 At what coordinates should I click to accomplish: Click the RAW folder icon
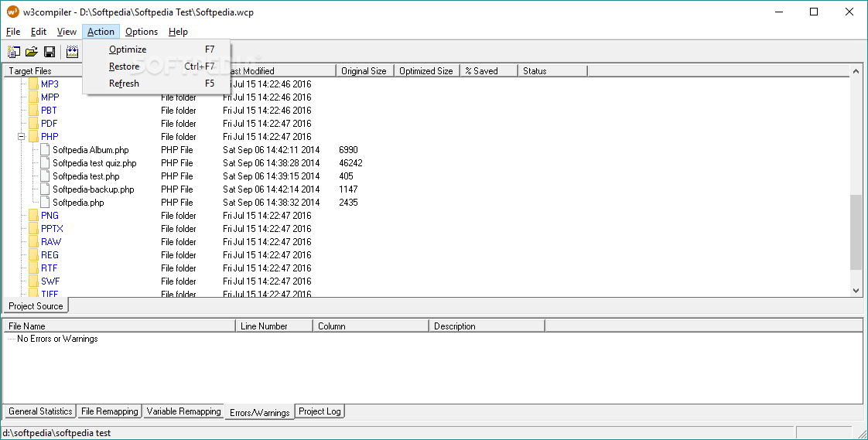(32, 242)
